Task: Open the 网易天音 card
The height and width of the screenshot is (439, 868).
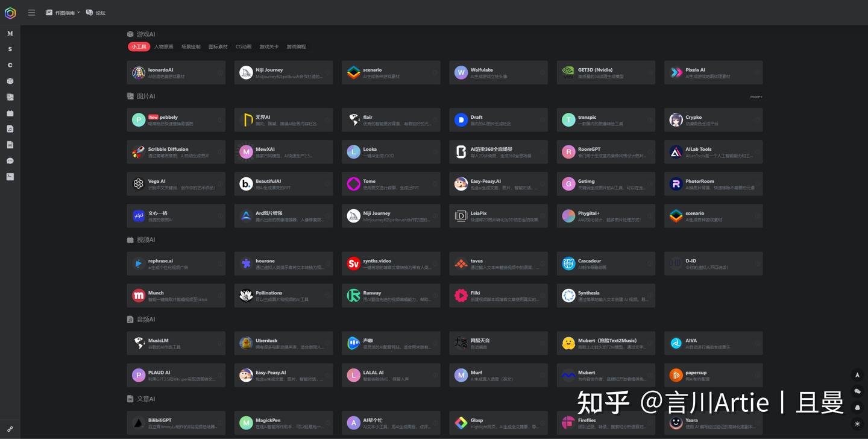Action: pyautogui.click(x=498, y=343)
